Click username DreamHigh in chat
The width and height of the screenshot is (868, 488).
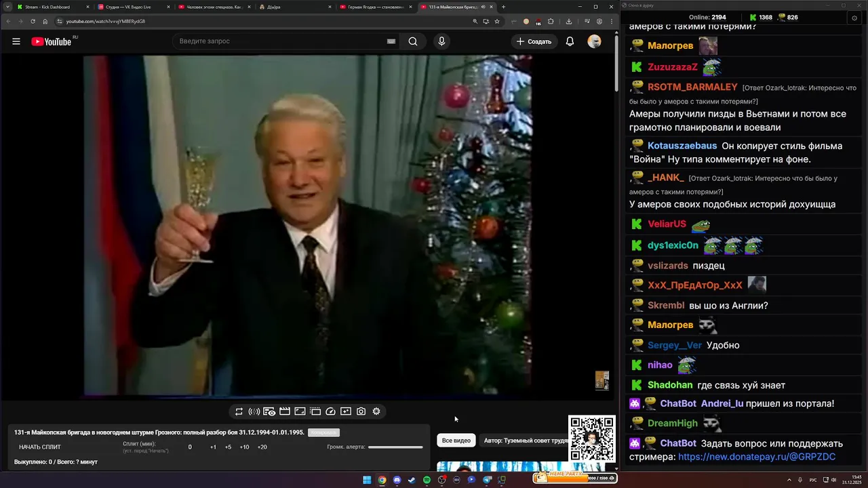pyautogui.click(x=673, y=423)
